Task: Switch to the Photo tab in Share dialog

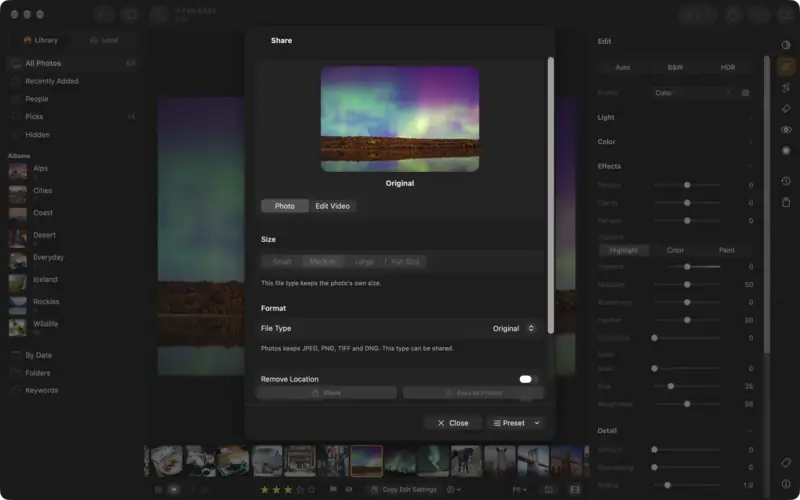Action: [285, 206]
